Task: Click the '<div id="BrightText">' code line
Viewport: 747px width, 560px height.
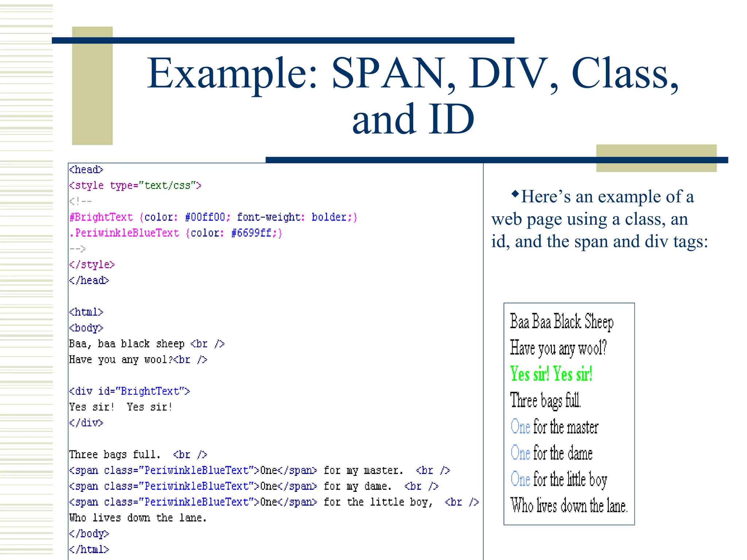Action: 129,391
